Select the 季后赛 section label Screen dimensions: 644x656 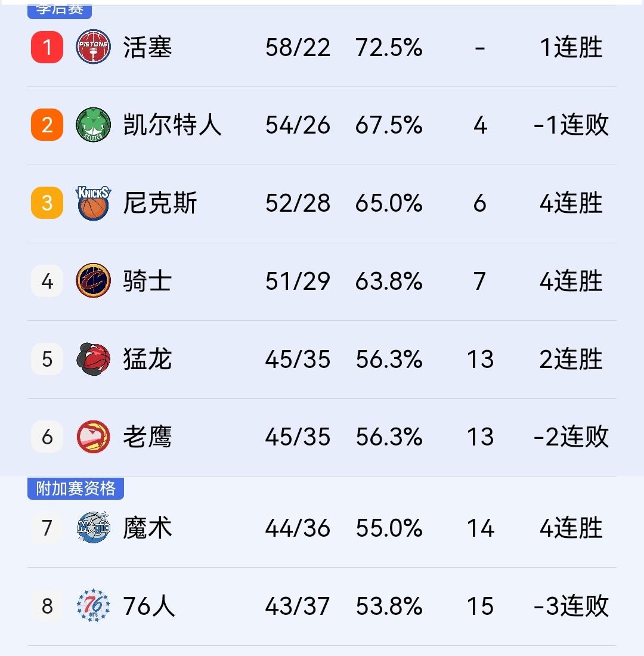[59, 10]
